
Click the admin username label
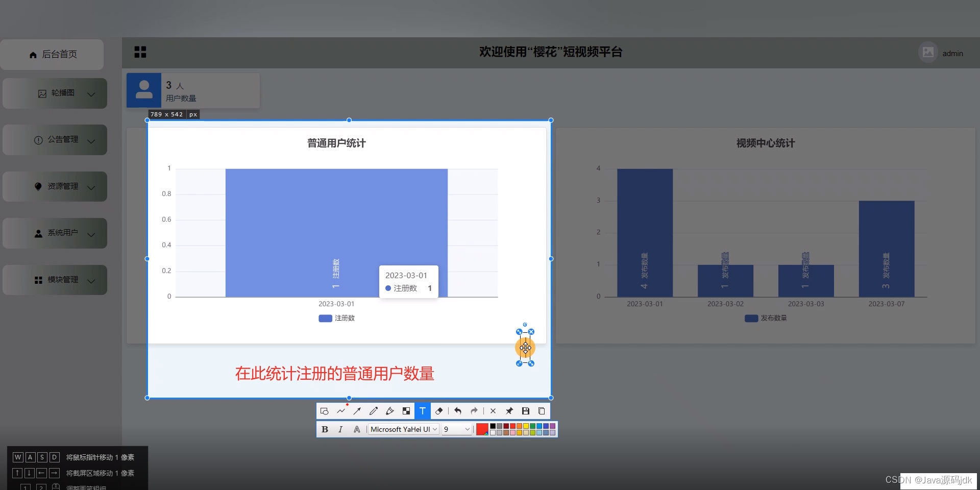click(952, 54)
